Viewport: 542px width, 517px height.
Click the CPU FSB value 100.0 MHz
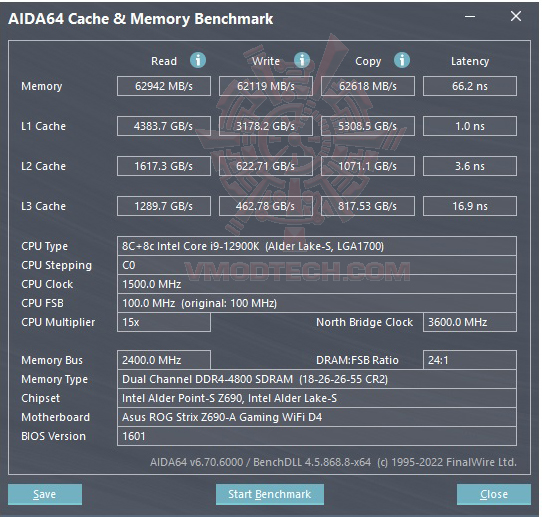coord(317,303)
